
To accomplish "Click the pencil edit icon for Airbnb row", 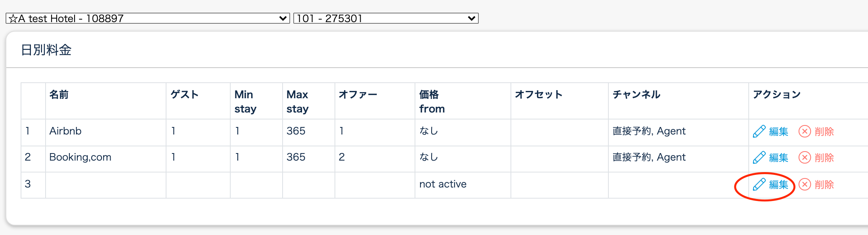I will tap(759, 131).
